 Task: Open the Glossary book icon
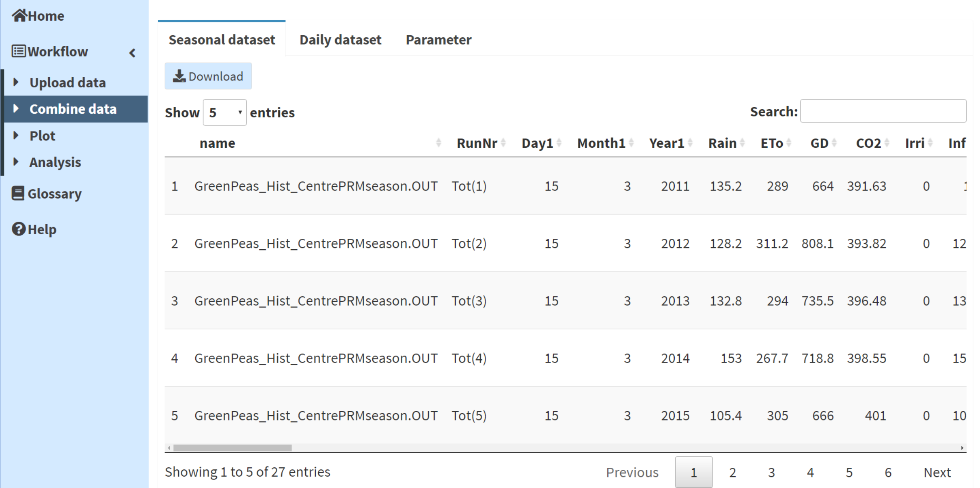(x=18, y=193)
